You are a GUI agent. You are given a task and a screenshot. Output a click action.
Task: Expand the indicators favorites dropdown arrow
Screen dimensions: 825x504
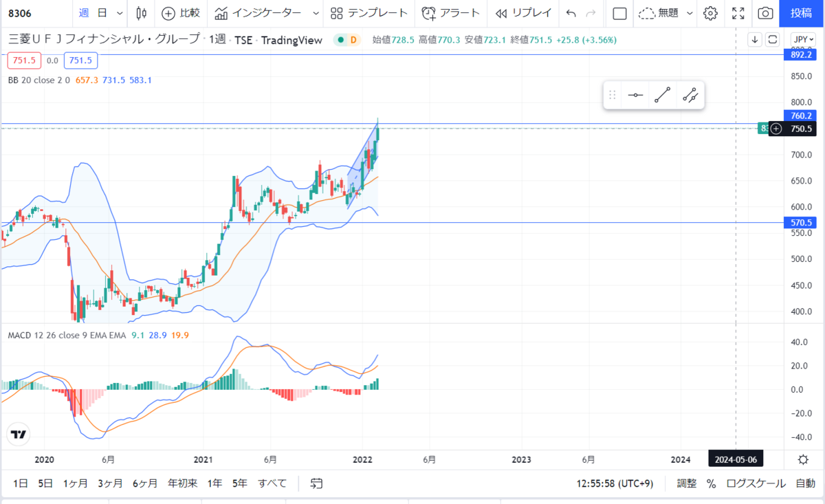[x=316, y=13]
